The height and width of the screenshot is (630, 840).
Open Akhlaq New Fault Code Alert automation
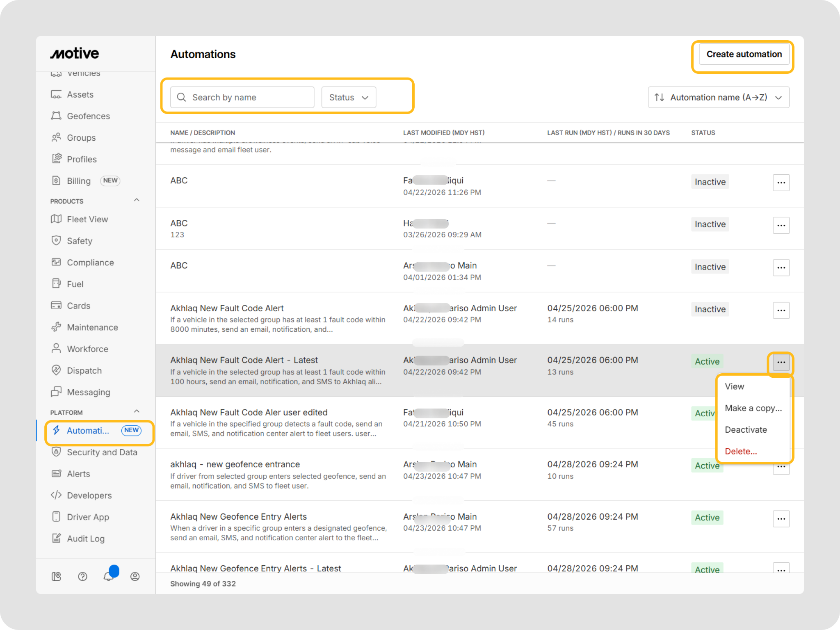point(227,308)
